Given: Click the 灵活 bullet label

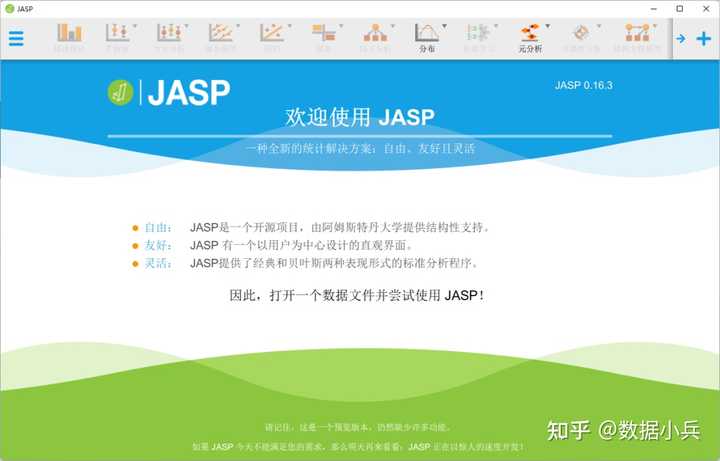Looking at the screenshot, I should click(158, 263).
